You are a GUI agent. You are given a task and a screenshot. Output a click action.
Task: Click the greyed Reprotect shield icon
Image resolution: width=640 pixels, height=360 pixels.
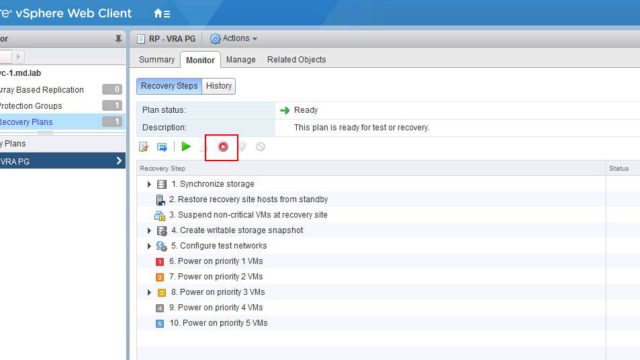click(242, 147)
